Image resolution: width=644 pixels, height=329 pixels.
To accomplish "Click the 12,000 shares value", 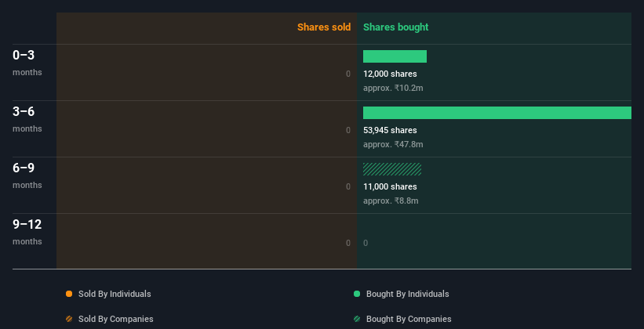I will tap(390, 74).
